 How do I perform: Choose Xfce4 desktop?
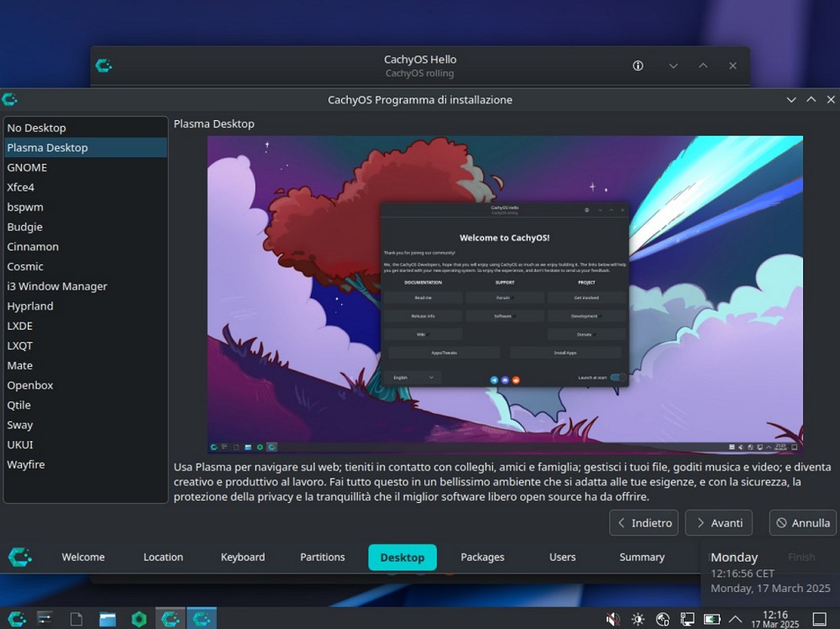pos(86,187)
